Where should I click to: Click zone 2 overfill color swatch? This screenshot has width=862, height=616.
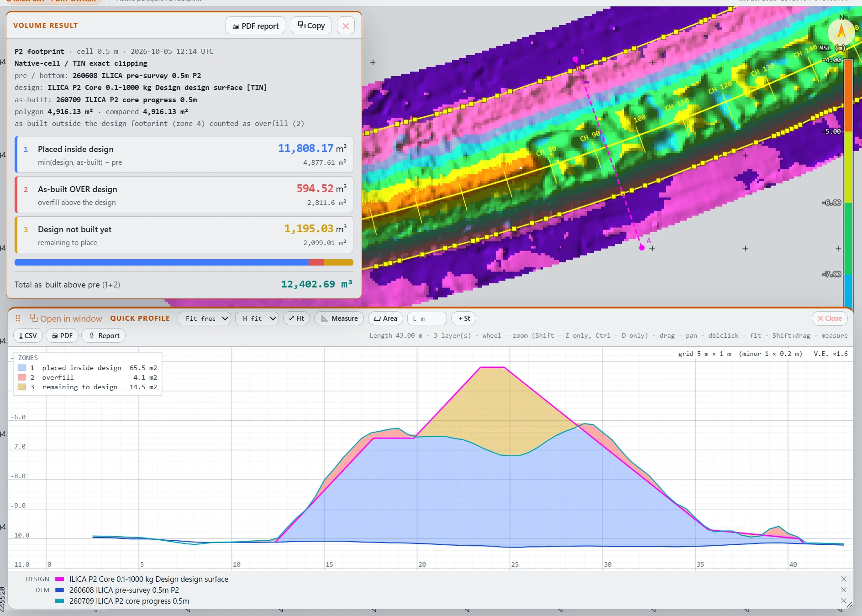pyautogui.click(x=22, y=377)
